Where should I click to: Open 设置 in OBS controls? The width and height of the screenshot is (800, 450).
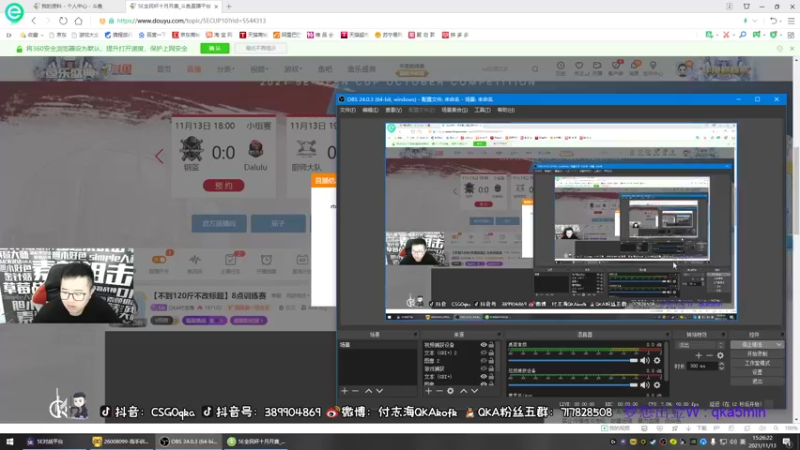click(757, 372)
